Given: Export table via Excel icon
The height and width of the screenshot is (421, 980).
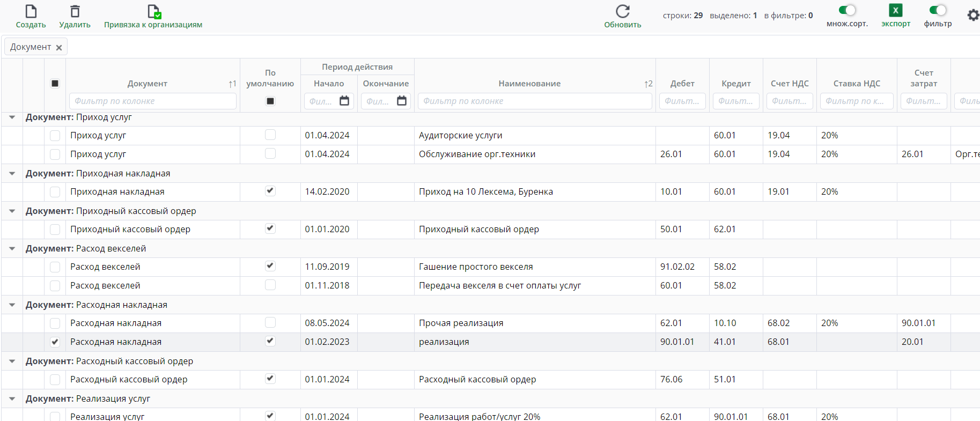Looking at the screenshot, I should pos(895,10).
